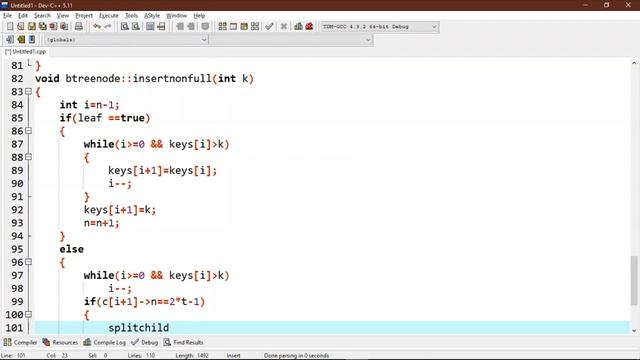
Task: Switch to the Resources bottom tab
Action: 60,342
